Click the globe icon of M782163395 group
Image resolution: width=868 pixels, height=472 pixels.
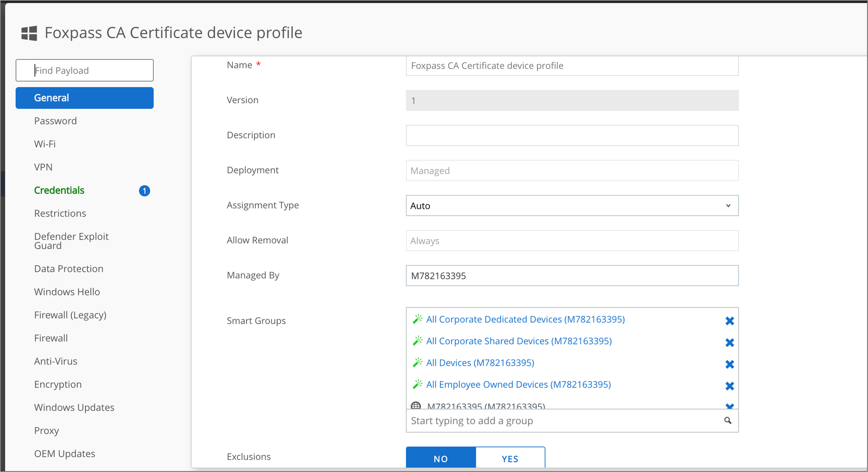(x=416, y=405)
